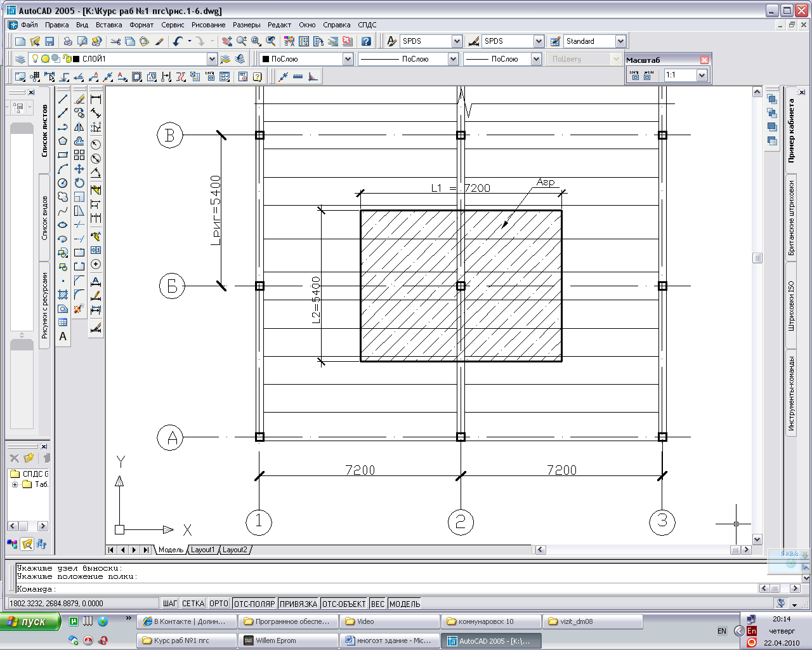Toggle ВЕС lineweight display

[377, 604]
